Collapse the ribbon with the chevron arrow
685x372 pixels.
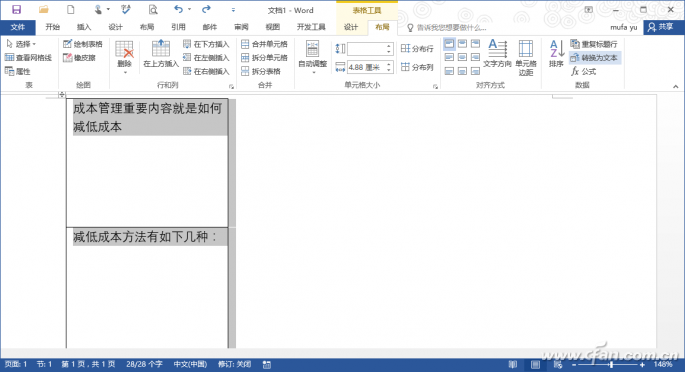pyautogui.click(x=675, y=86)
